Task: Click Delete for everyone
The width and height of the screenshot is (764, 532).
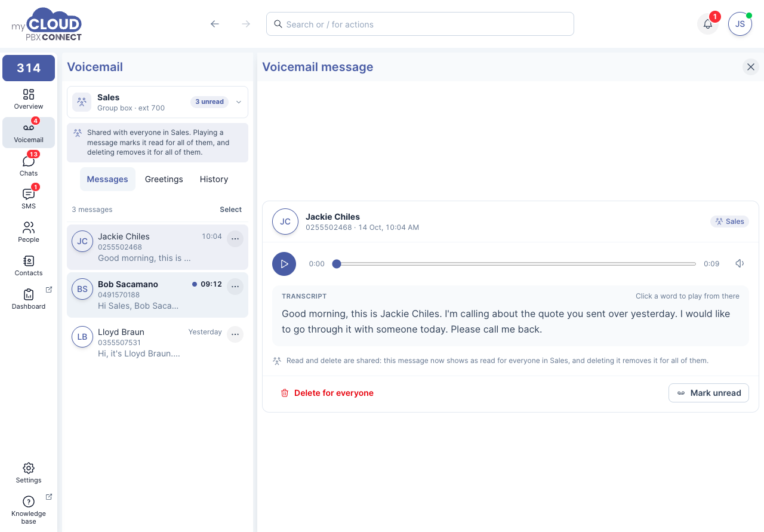Action: point(327,393)
